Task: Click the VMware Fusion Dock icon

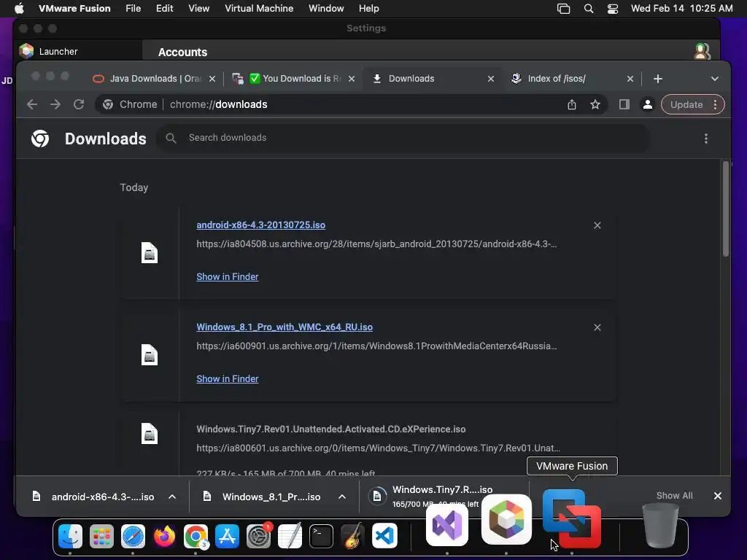Action: [572, 518]
